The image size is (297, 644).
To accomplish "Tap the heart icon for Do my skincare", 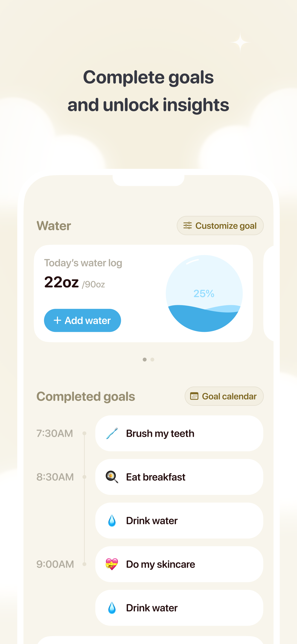I will coord(112,564).
